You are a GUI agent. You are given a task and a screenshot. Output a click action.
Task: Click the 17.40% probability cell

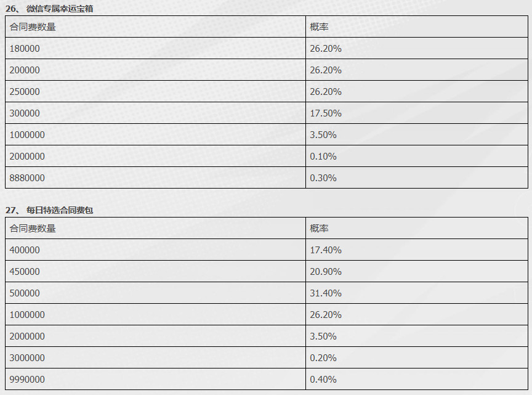pos(417,250)
